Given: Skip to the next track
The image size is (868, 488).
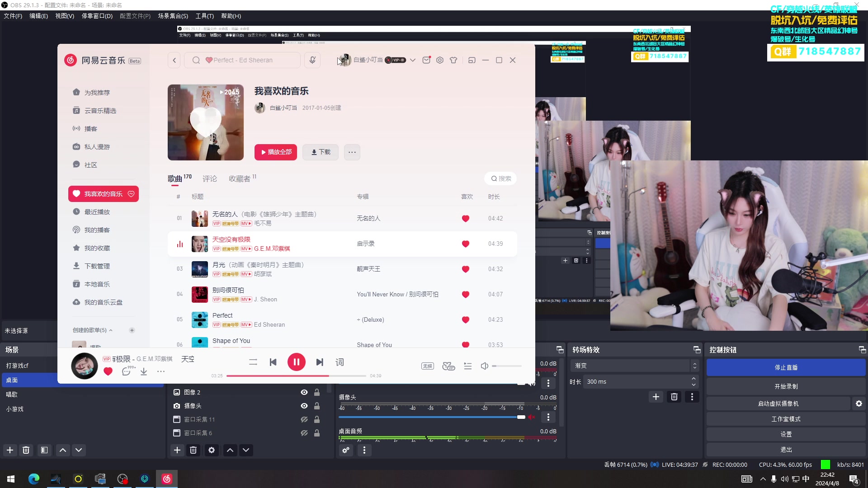Looking at the screenshot, I should pos(320,362).
